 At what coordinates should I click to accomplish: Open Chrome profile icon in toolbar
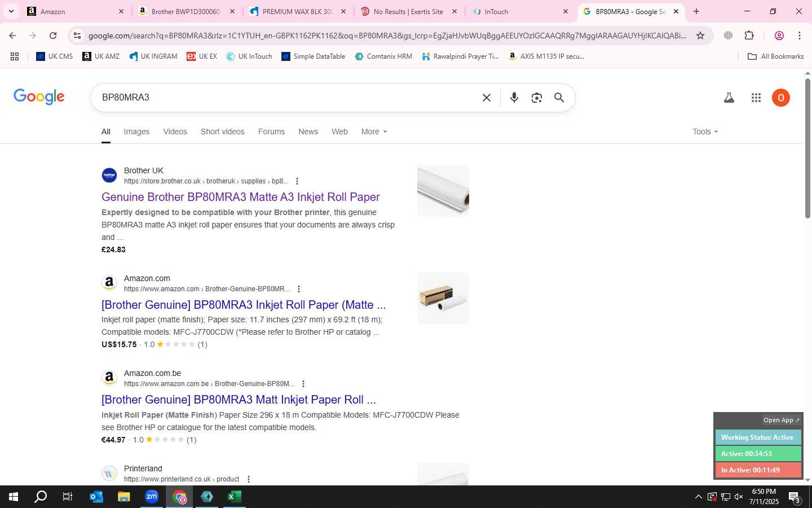(779, 36)
